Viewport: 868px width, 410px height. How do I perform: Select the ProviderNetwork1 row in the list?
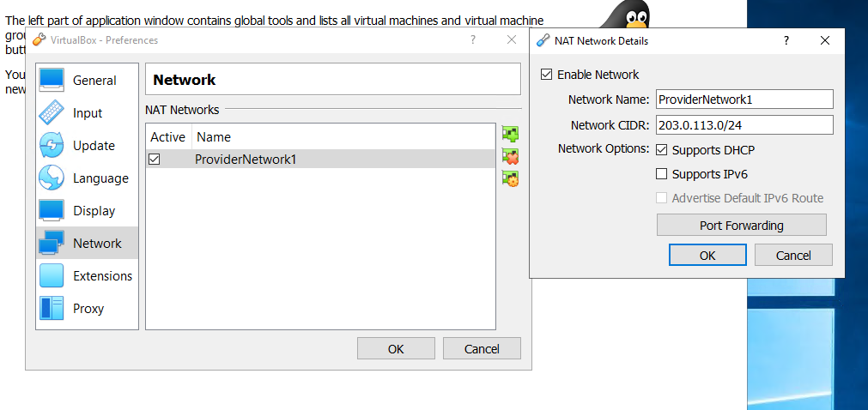pyautogui.click(x=320, y=160)
